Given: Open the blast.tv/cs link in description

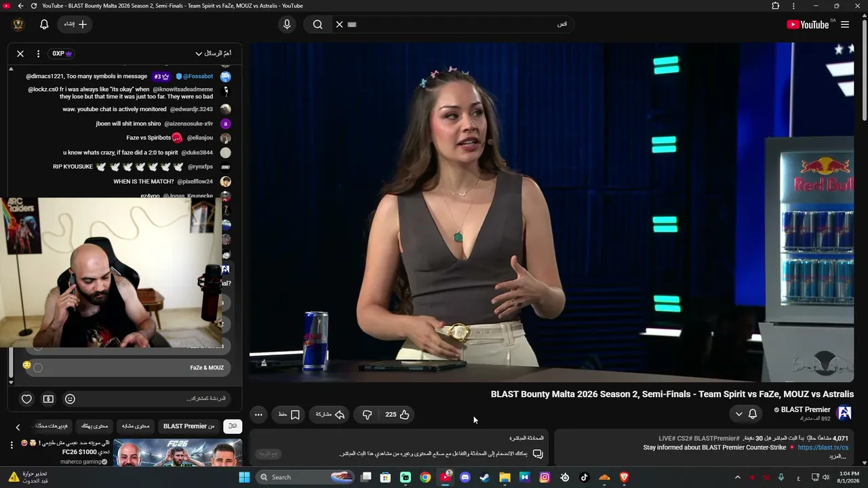Looking at the screenshot, I should point(823,447).
